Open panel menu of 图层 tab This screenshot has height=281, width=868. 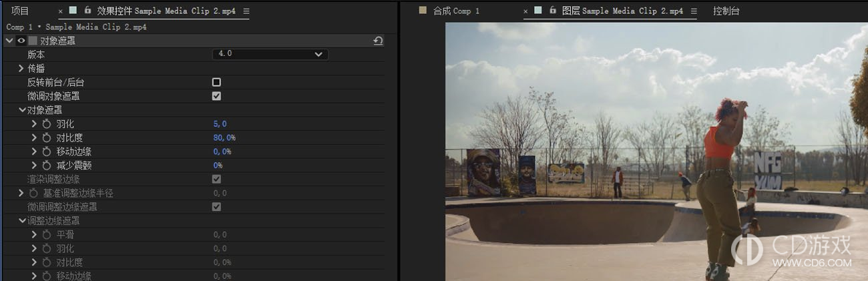694,11
